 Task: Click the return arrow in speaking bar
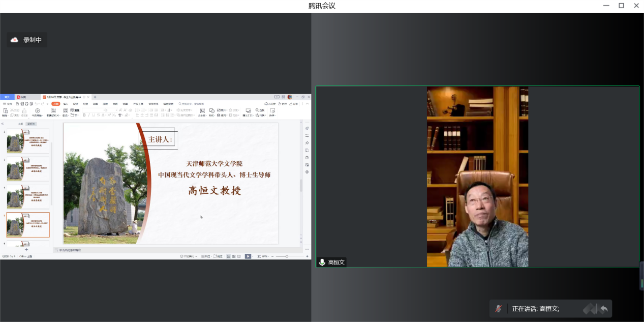click(604, 309)
